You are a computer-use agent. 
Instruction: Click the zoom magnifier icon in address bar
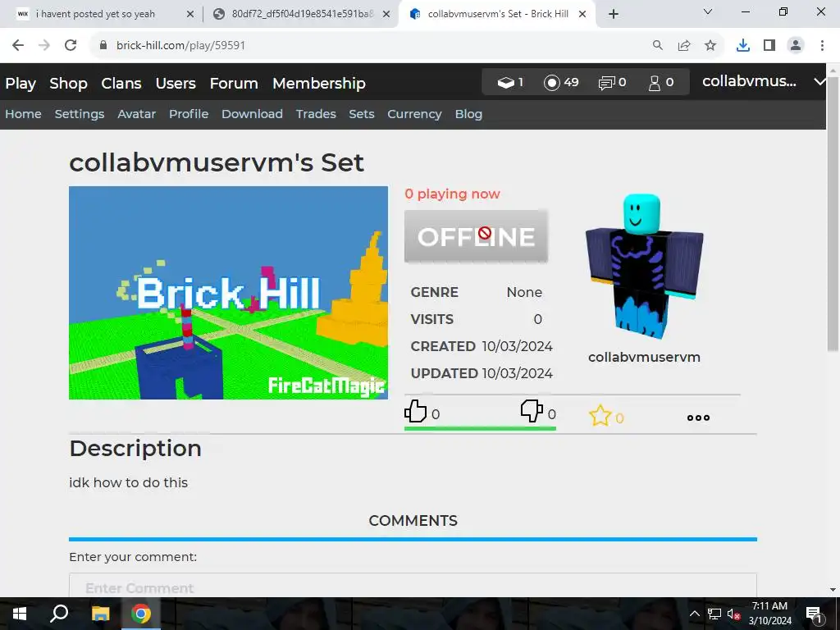tap(657, 46)
